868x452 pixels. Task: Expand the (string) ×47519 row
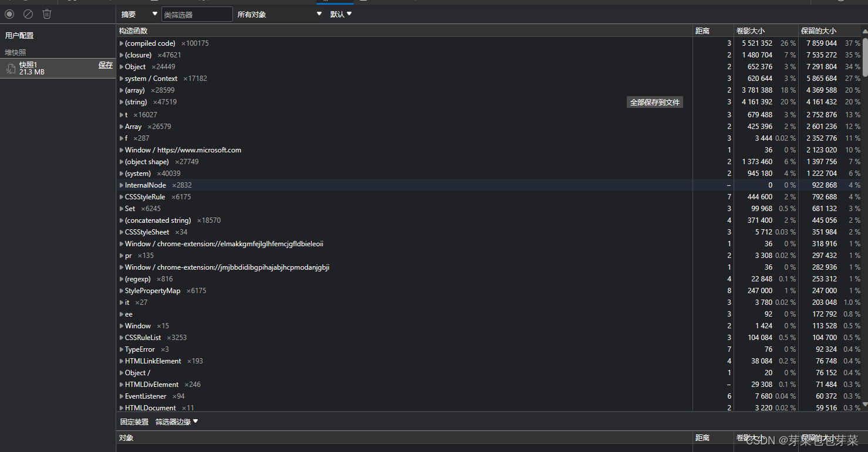click(121, 102)
